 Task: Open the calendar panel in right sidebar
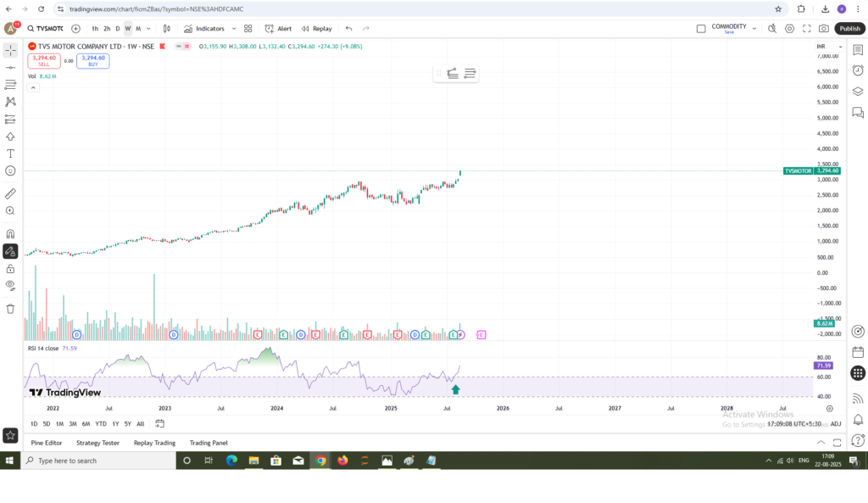tap(858, 352)
